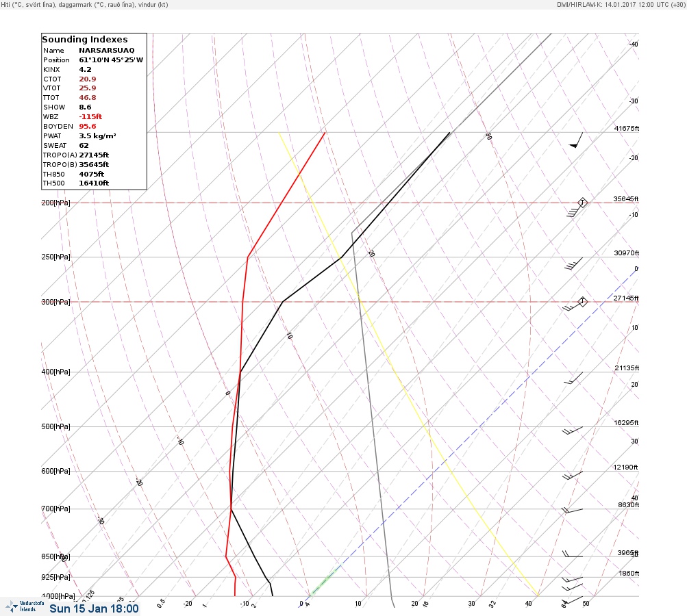Click the TROPO(B) value '35645ft' in the table

(x=94, y=165)
